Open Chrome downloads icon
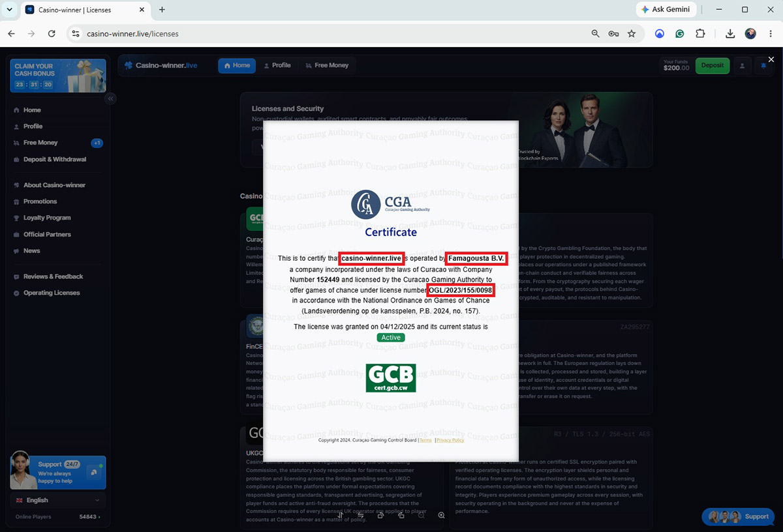Screen dimensions: 783x532 pos(730,34)
